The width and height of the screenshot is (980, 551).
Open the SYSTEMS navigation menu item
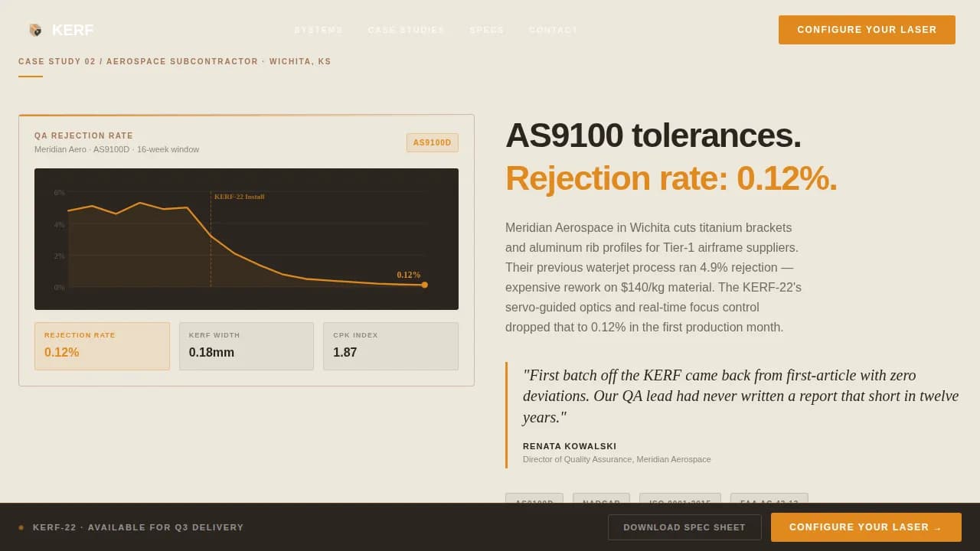[x=318, y=30]
